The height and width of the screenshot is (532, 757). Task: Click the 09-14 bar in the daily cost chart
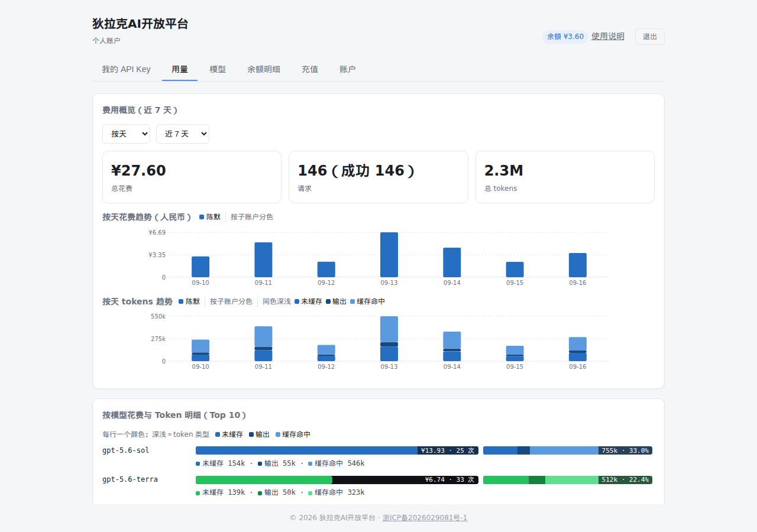point(452,262)
